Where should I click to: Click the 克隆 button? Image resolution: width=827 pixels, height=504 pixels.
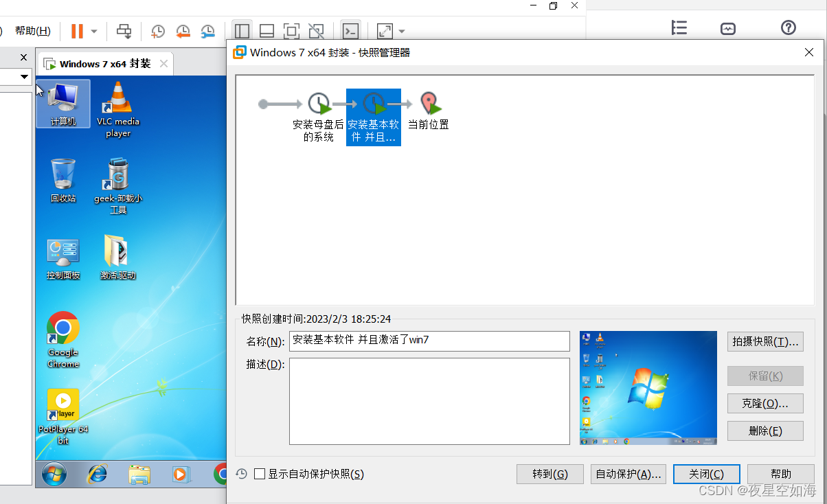point(764,403)
